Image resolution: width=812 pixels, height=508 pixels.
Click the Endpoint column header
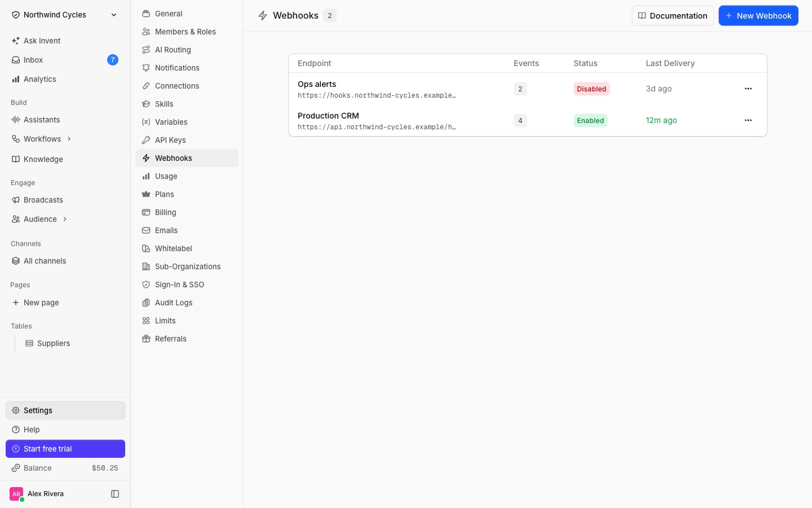coord(314,63)
